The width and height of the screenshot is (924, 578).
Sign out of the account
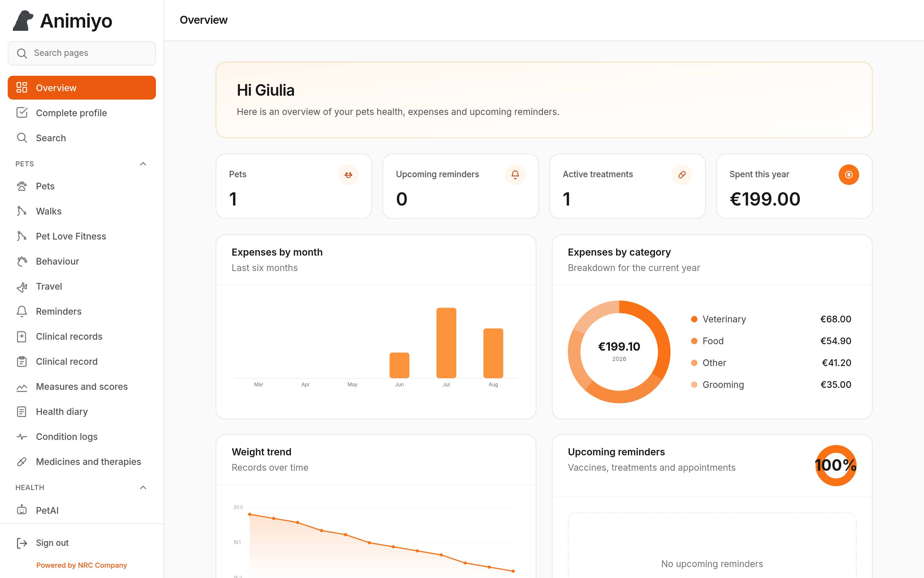coord(82,543)
